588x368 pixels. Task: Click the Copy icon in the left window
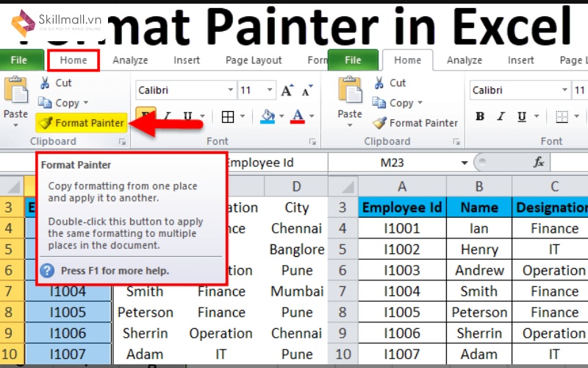point(45,102)
